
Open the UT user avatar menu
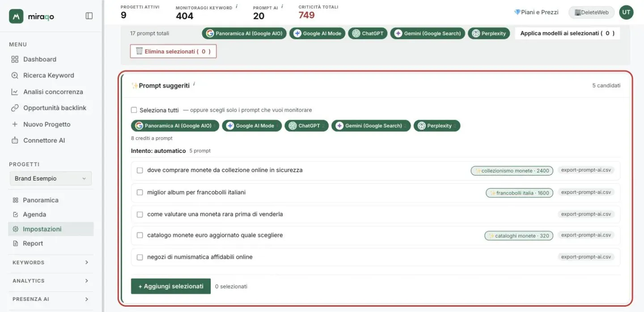[x=626, y=13]
